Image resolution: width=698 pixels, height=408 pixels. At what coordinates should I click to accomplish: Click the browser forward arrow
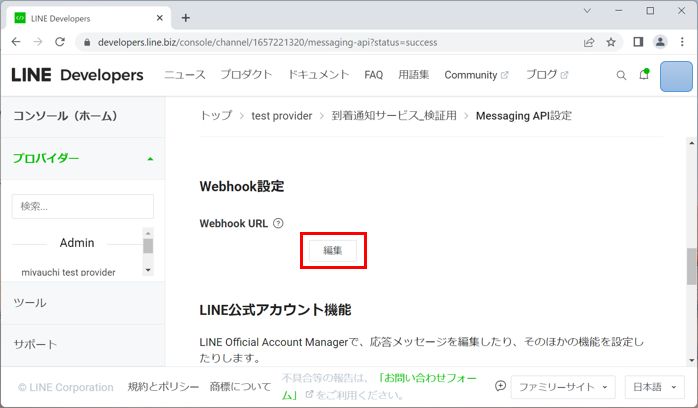coord(38,42)
